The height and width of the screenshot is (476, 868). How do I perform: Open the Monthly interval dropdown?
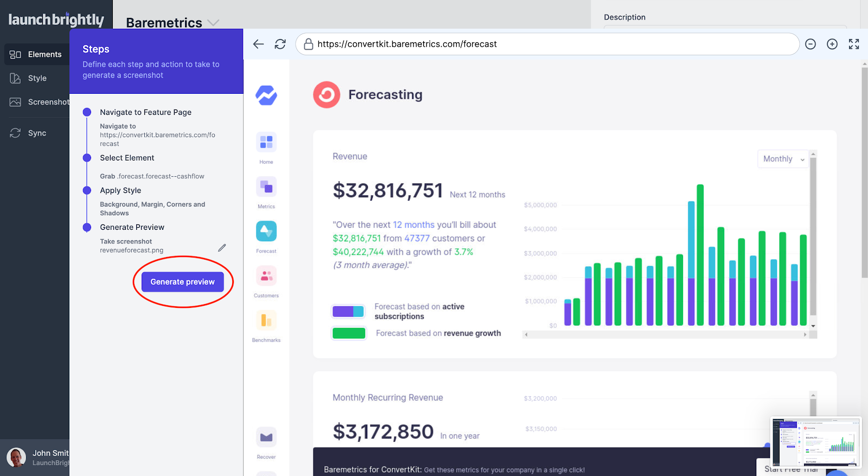coord(783,159)
